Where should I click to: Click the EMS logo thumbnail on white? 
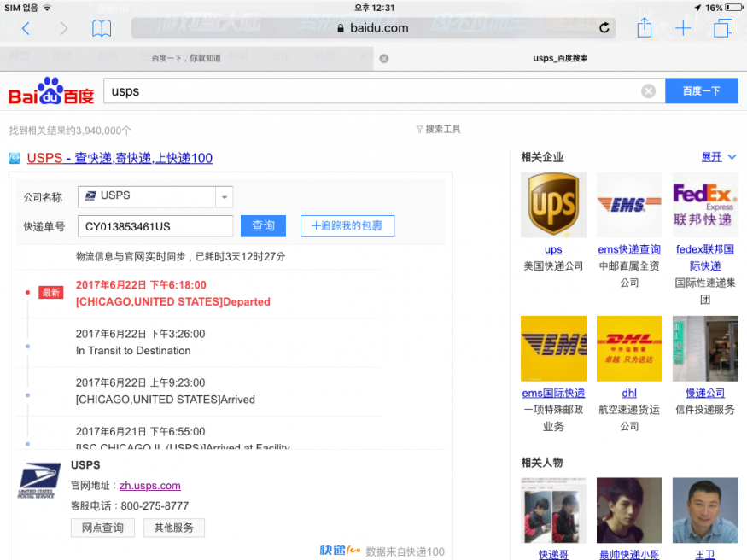(x=629, y=205)
